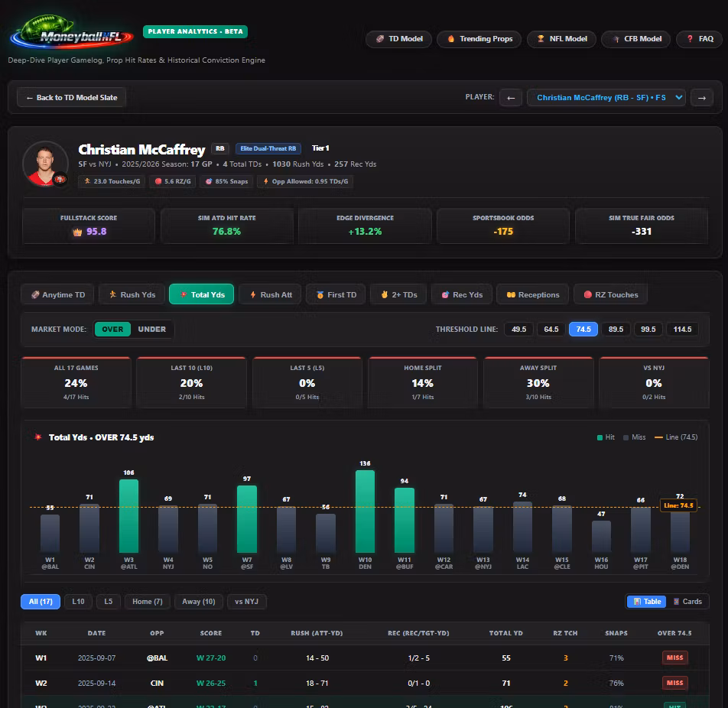Click the Hit legend green swatch
728x708 pixels.
(x=600, y=437)
